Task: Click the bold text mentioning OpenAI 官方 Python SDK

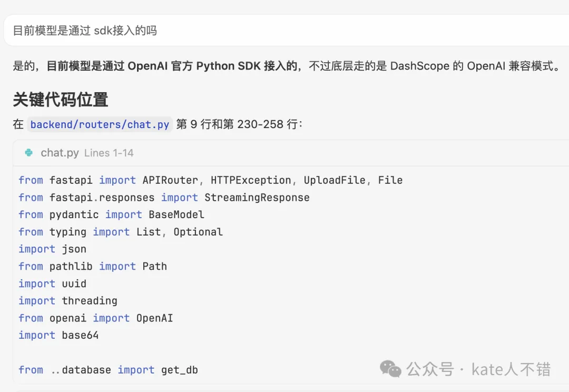Action: pos(172,66)
